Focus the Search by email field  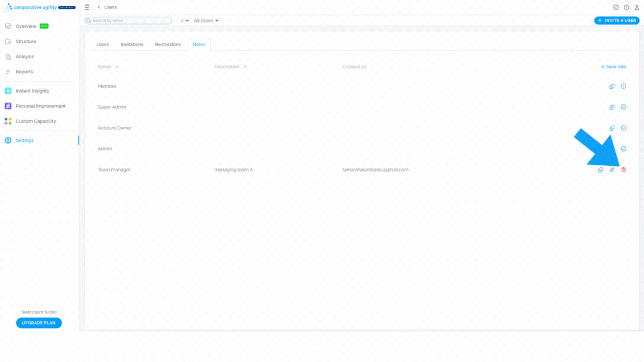pyautogui.click(x=128, y=21)
